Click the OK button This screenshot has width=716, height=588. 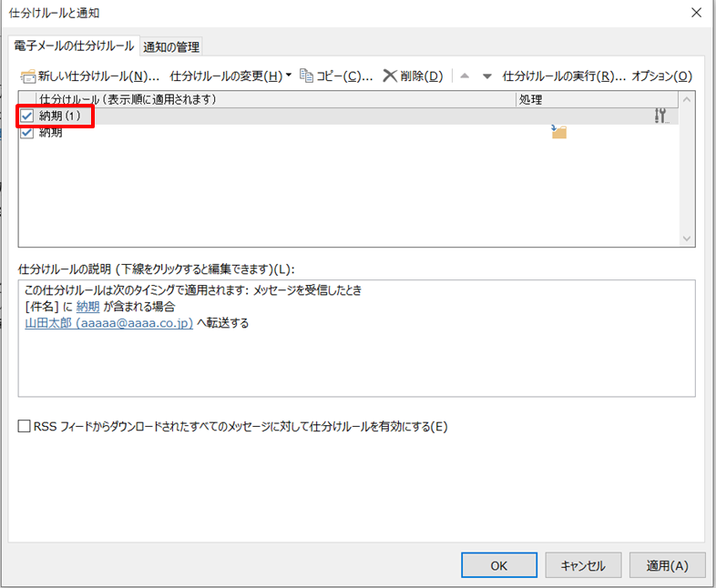pos(499,565)
